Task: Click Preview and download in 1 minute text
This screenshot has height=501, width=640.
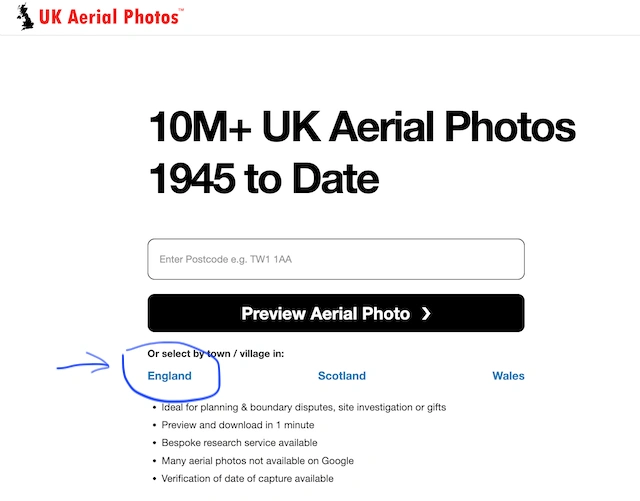Action: pyautogui.click(x=238, y=425)
